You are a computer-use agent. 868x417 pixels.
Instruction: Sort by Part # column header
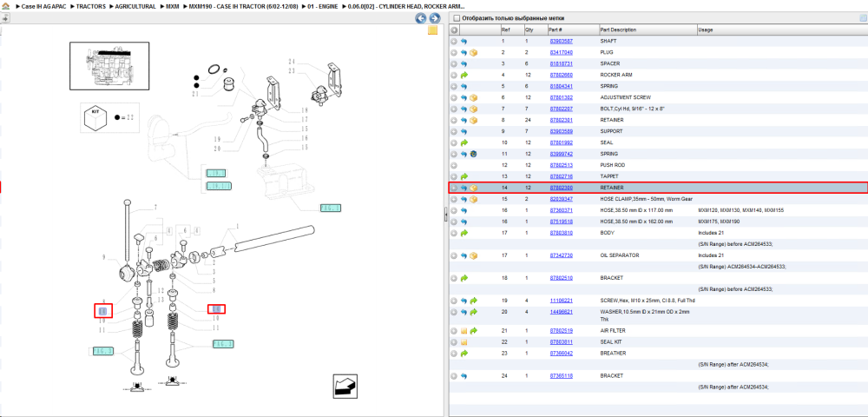tap(572, 30)
